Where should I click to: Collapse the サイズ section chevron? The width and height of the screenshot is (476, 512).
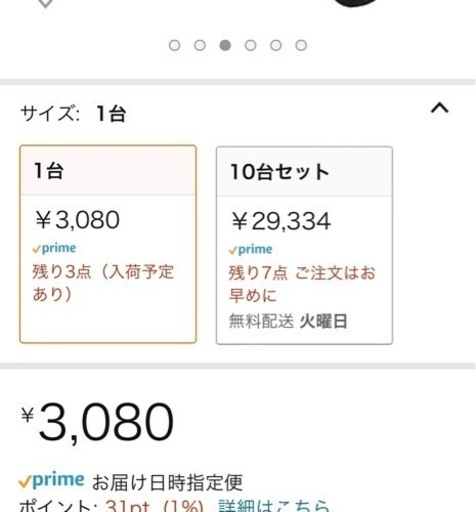point(440,108)
